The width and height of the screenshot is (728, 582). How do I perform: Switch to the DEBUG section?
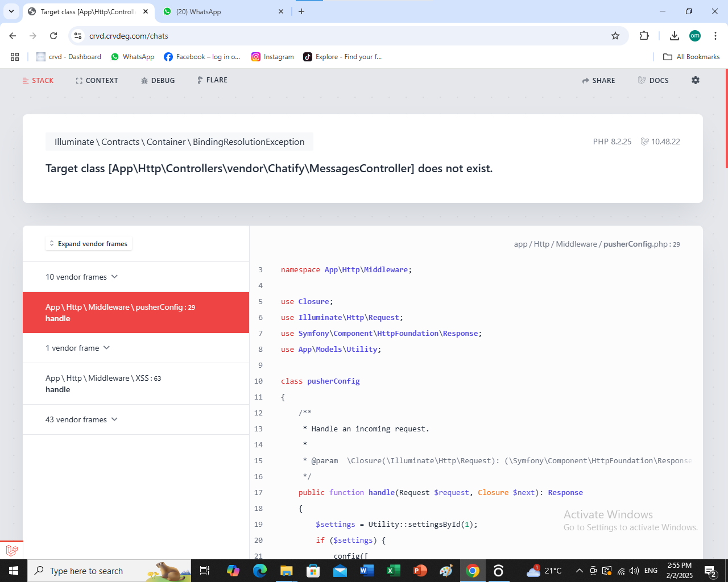coord(158,81)
